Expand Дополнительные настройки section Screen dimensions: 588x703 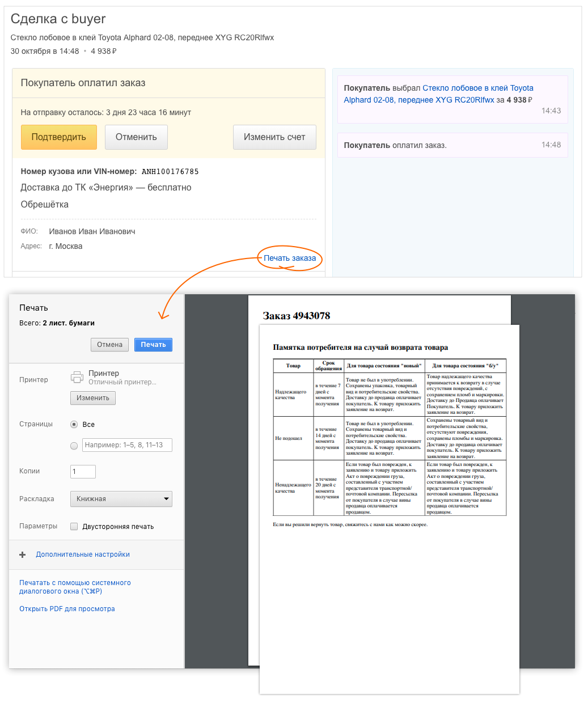(x=83, y=554)
